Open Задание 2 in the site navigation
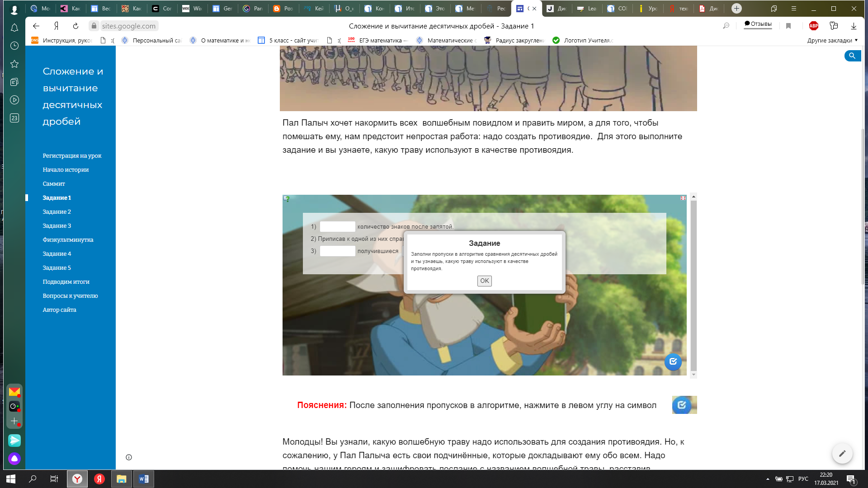 57,211
